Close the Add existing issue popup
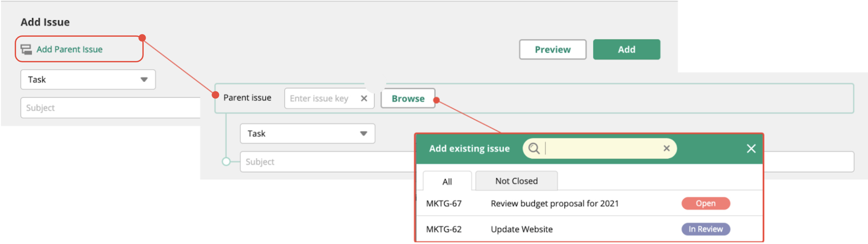This screenshot has width=868, height=244. pyautogui.click(x=751, y=149)
